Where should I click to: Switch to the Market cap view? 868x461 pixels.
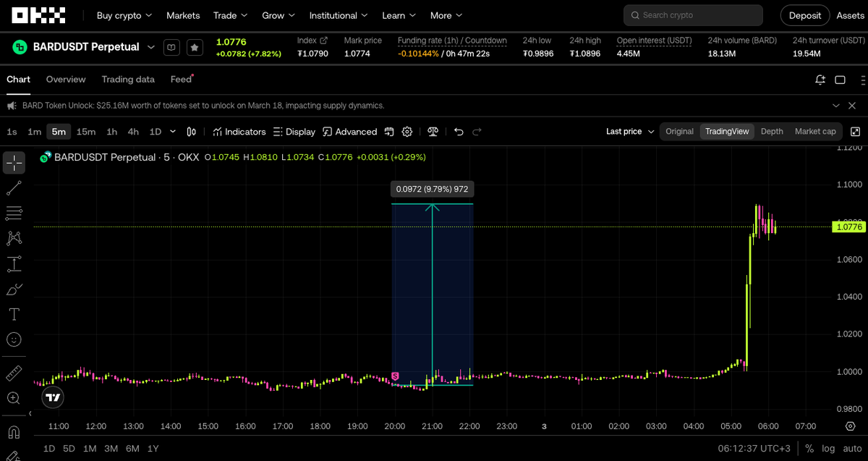click(815, 132)
